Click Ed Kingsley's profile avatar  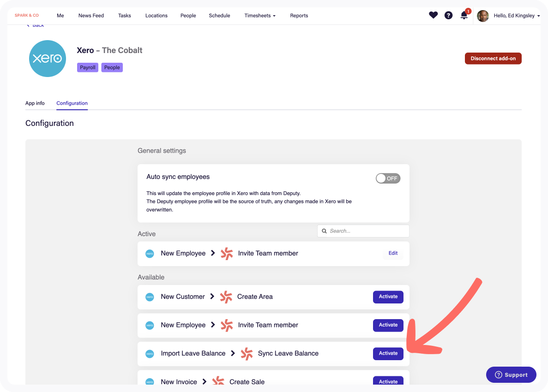pos(483,16)
